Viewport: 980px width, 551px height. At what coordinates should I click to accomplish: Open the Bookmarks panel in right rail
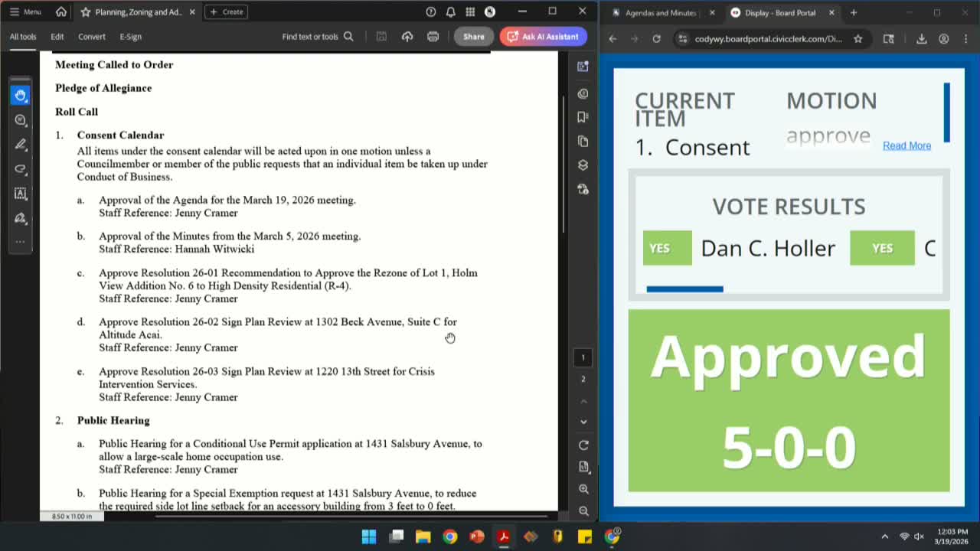[x=583, y=117]
